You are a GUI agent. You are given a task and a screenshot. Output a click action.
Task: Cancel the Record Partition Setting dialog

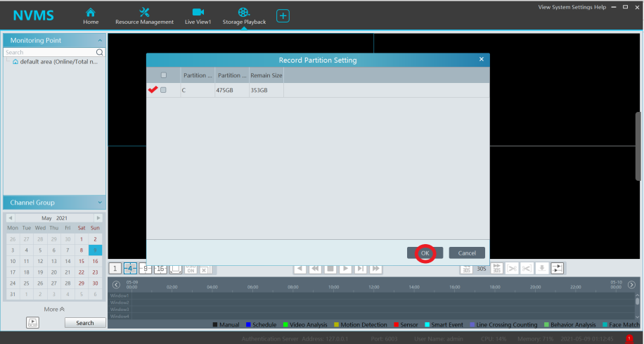467,253
